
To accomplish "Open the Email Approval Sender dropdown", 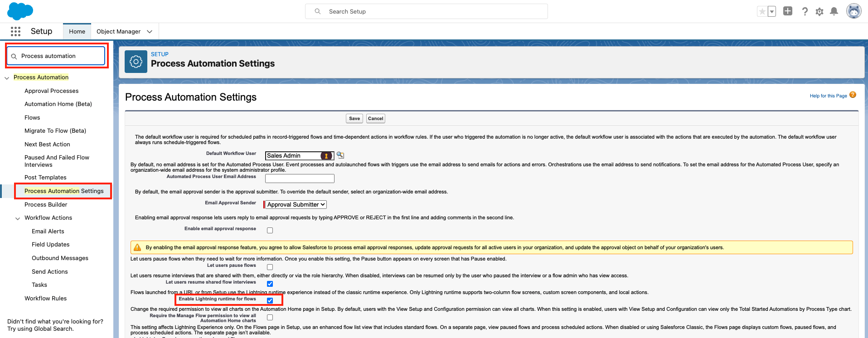I will [296, 205].
